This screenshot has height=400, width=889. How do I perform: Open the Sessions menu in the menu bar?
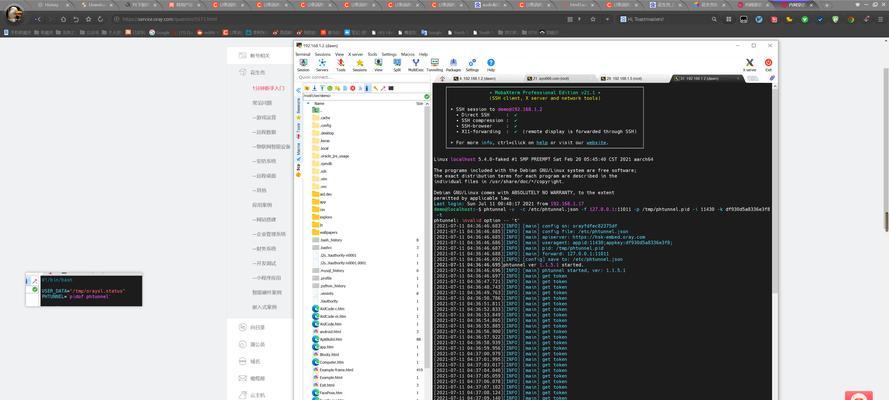(x=323, y=54)
